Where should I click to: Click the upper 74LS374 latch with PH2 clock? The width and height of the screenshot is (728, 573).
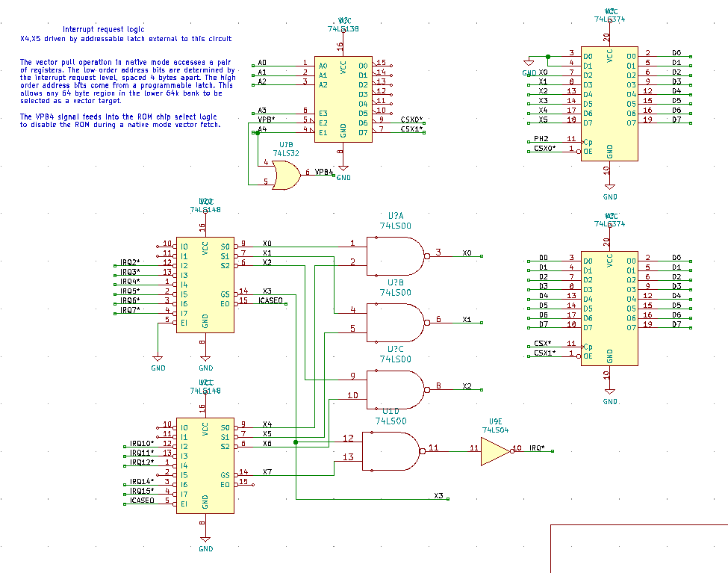[610, 105]
